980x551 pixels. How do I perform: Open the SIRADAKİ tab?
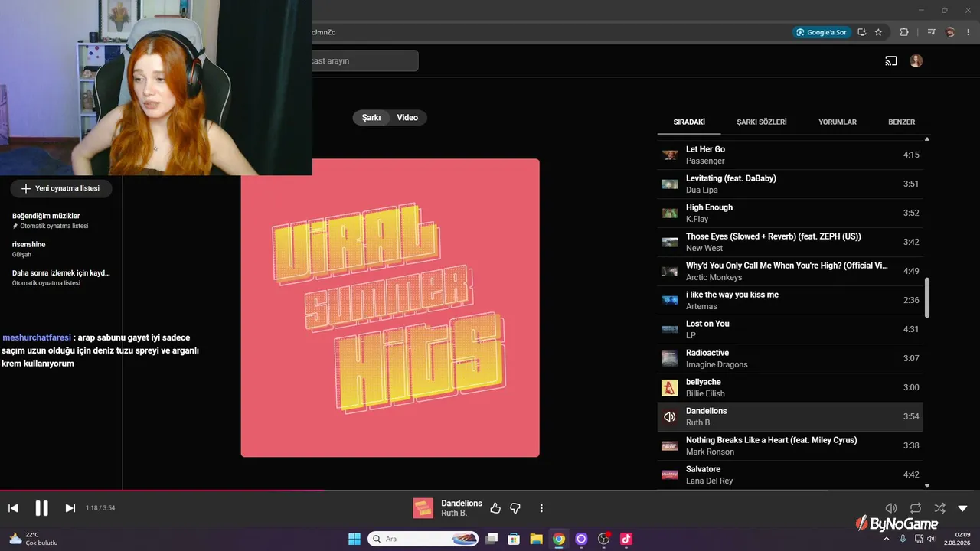tap(689, 122)
